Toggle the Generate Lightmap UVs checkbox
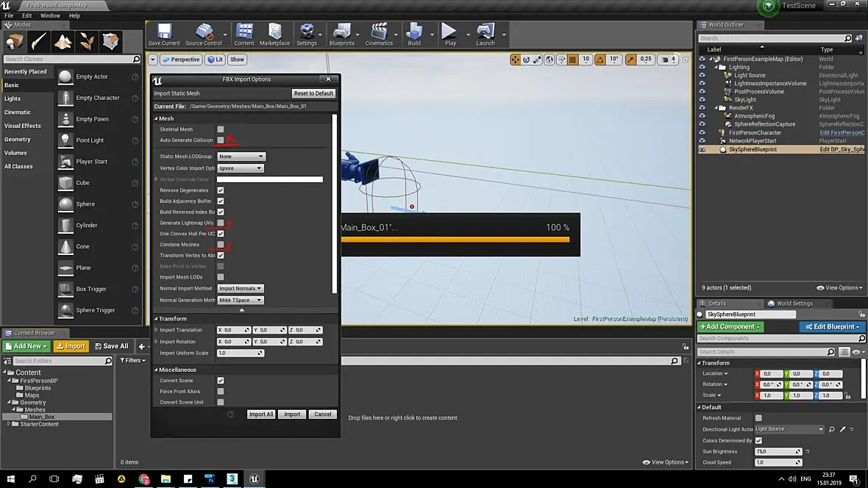This screenshot has width=868, height=488. point(220,223)
